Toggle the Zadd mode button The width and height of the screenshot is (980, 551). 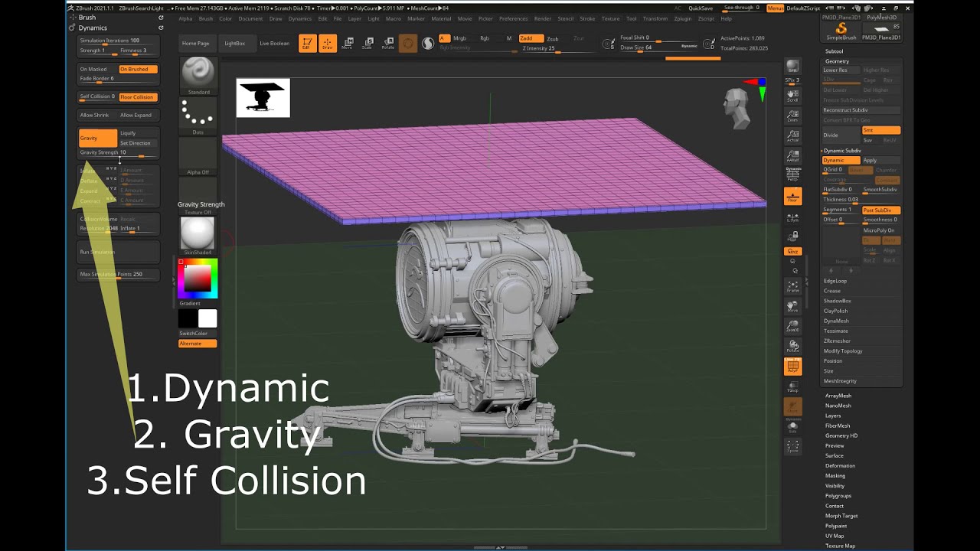(531, 38)
